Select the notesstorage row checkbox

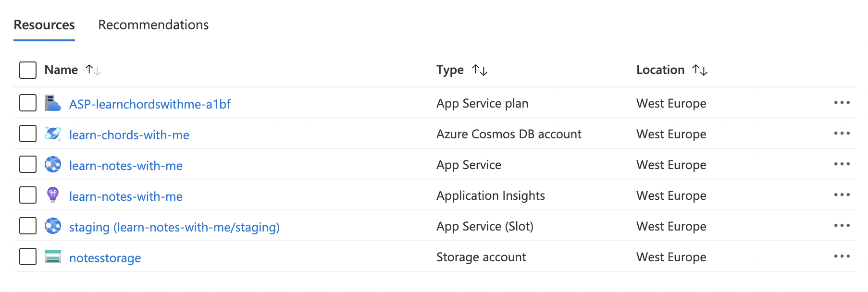pos(28,256)
